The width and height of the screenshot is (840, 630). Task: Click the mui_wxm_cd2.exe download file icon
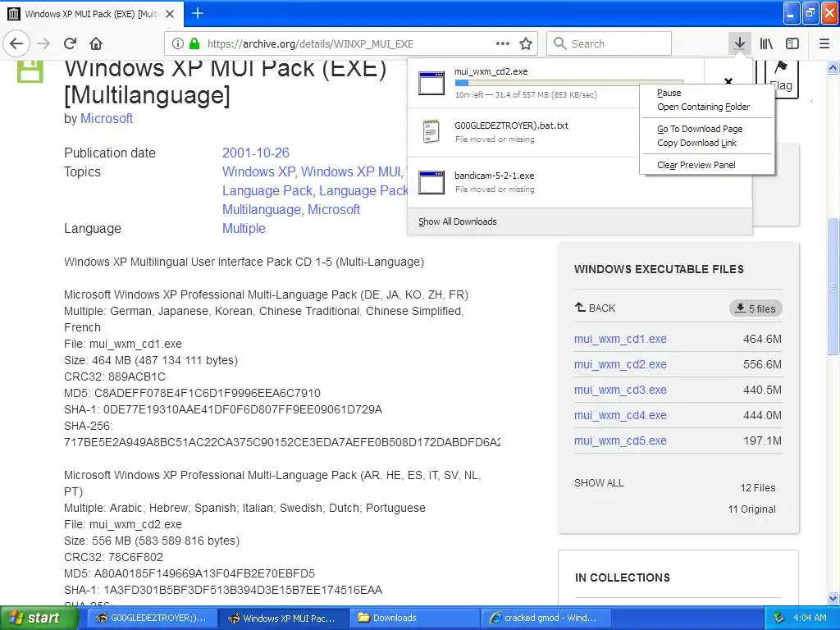pos(431,83)
